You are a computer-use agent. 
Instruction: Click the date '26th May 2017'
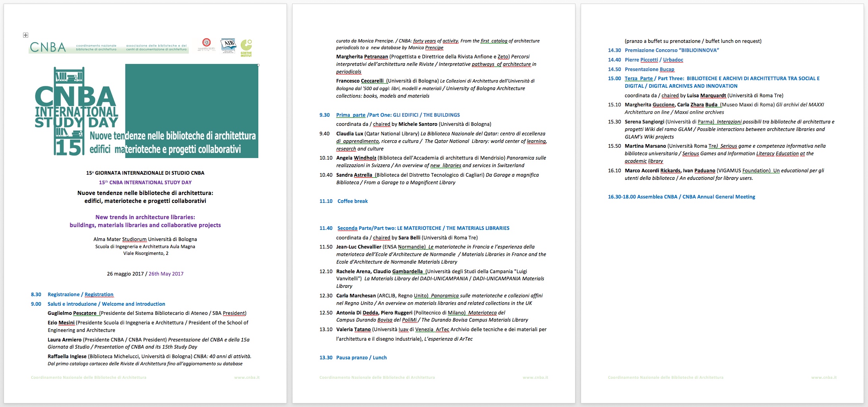[x=166, y=274]
